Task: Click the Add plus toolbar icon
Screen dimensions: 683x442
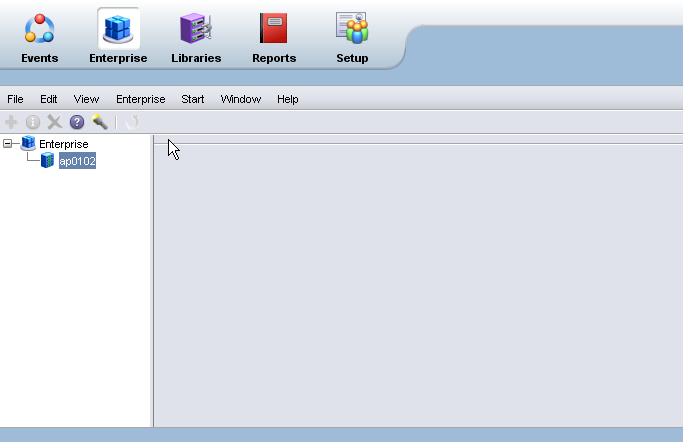Action: coord(11,122)
